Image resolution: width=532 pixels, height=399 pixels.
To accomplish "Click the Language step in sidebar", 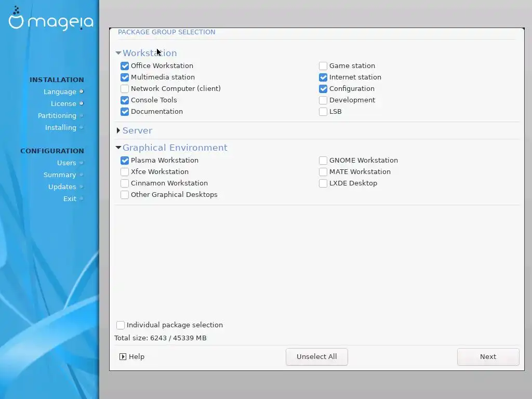I will [60, 91].
